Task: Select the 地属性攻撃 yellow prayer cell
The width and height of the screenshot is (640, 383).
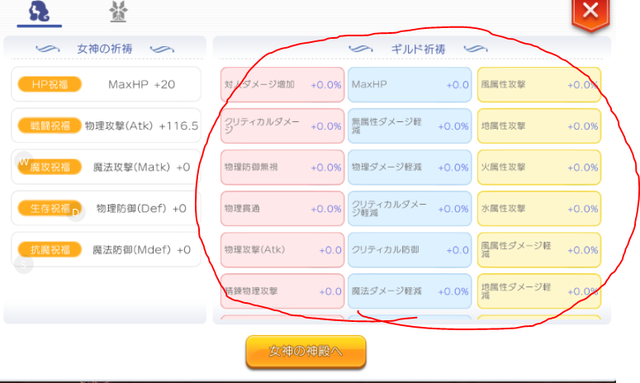Action: [x=539, y=126]
